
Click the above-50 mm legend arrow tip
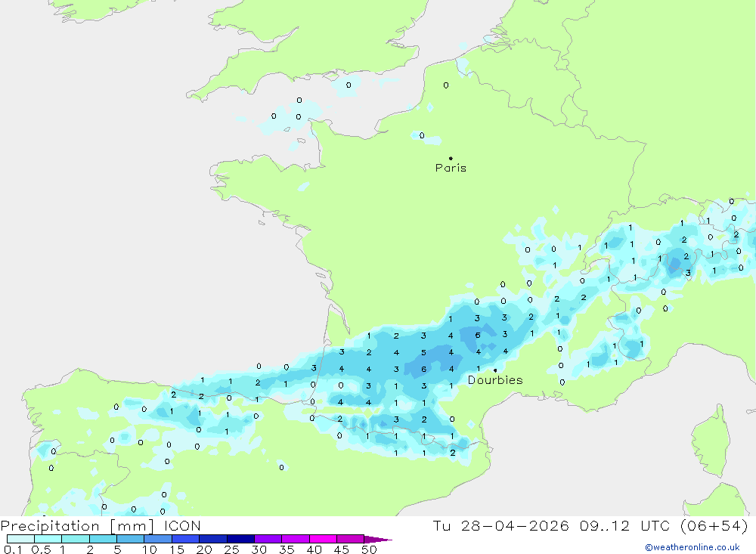(x=378, y=539)
